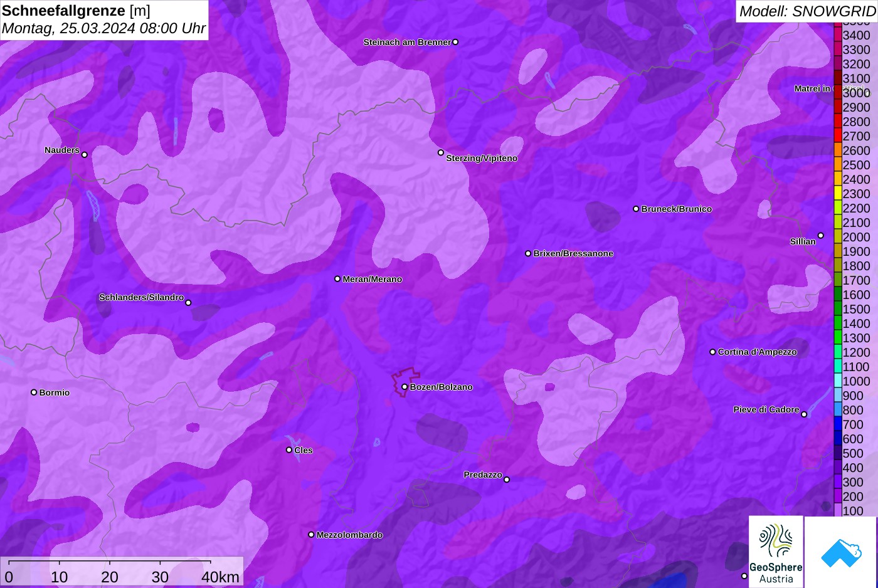
Task: Click the 40km scale bar label
Action: [x=221, y=577]
